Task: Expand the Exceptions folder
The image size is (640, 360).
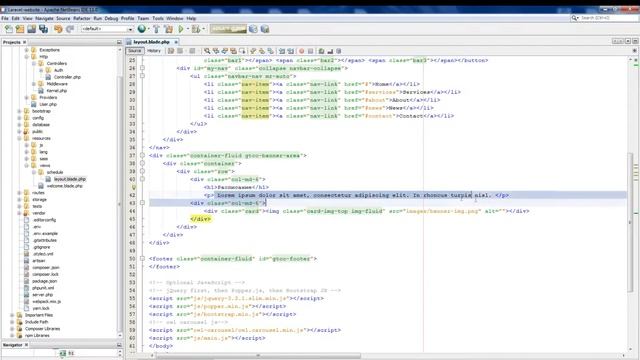Action: pos(27,50)
